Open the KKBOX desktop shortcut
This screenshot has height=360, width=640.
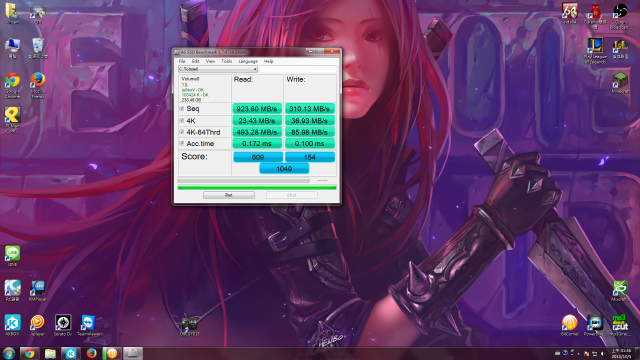[x=12, y=325]
